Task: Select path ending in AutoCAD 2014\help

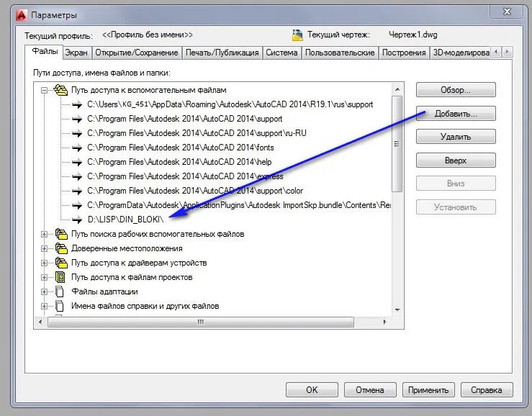Action: [x=179, y=162]
